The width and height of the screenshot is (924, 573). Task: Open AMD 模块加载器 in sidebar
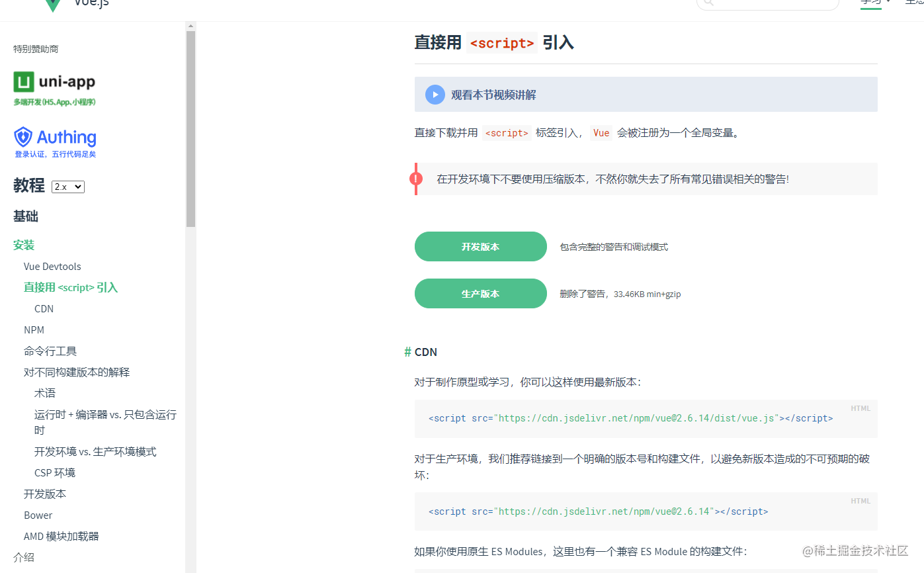click(62, 536)
